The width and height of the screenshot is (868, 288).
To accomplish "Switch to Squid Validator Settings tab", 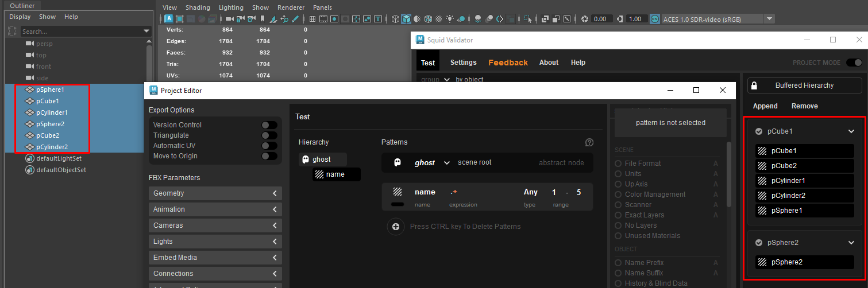I will coord(464,63).
